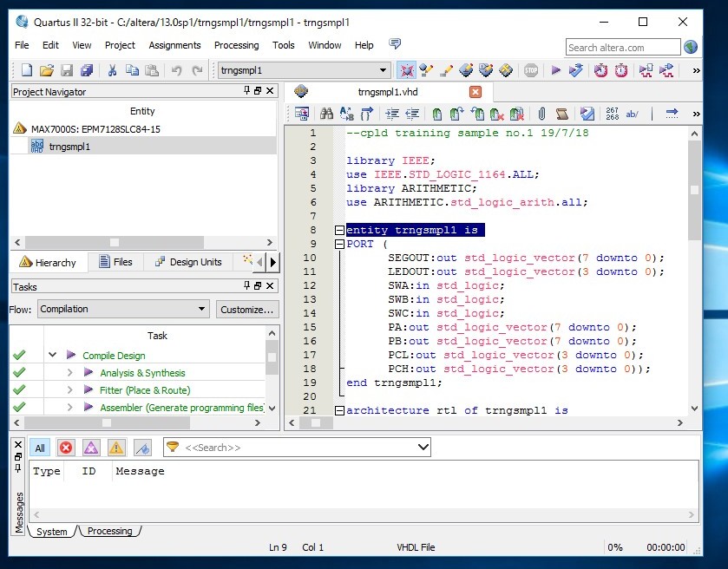Click the messages search field
Viewport: 728px width, 569px height.
tap(297, 448)
